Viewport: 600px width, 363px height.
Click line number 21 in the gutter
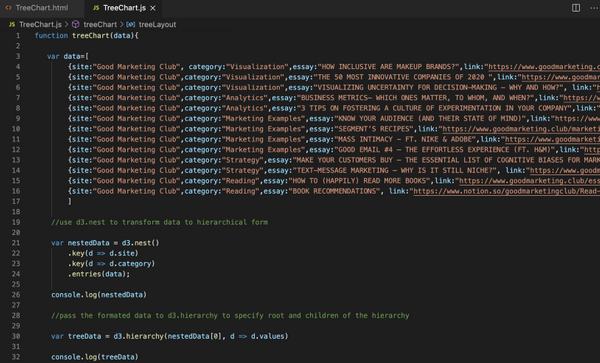point(16,243)
